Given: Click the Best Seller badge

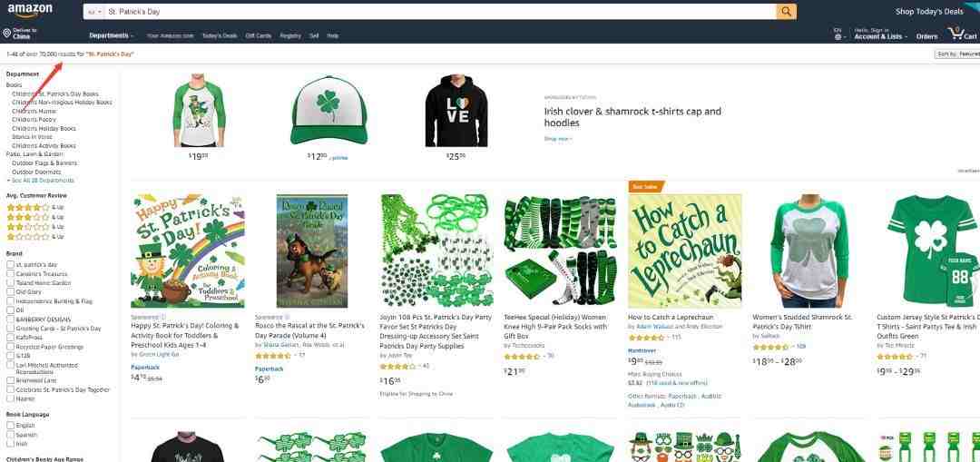Looking at the screenshot, I should [646, 186].
